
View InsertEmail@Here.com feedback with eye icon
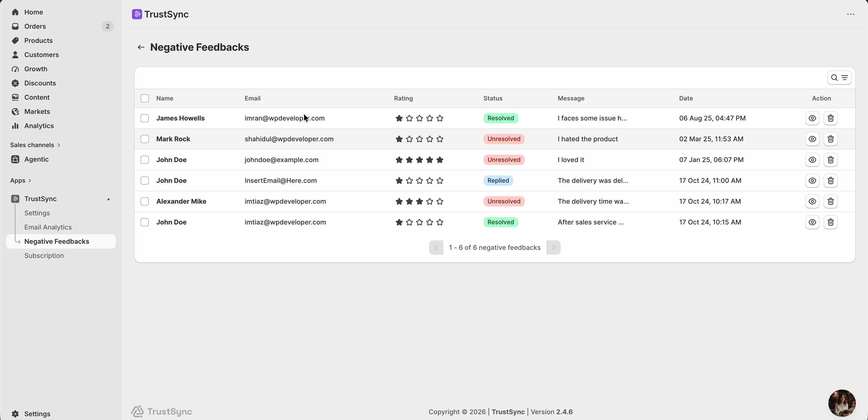pos(812,181)
